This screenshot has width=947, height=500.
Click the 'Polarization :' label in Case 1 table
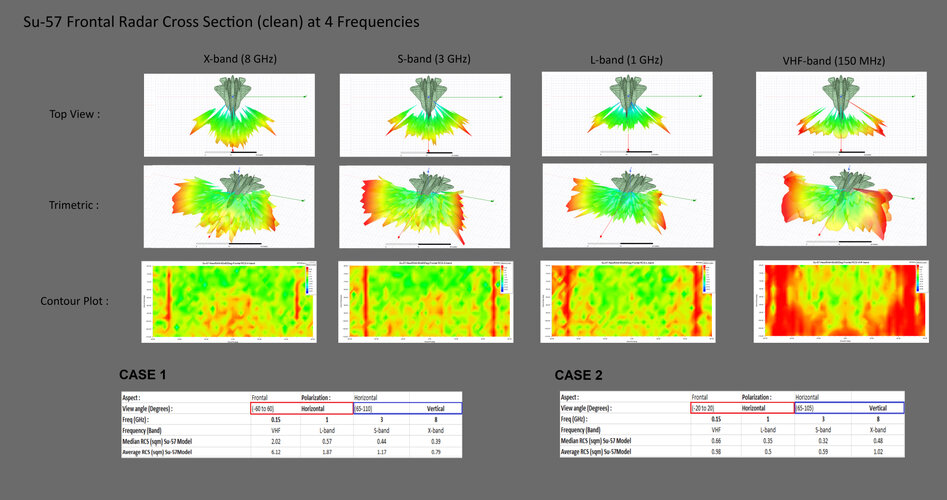(316, 398)
